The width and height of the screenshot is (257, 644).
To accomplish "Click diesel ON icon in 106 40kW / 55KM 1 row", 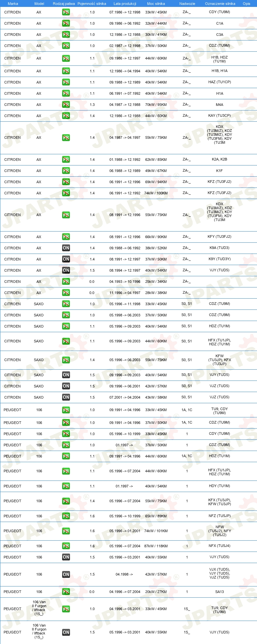I will [x=66, y=557].
